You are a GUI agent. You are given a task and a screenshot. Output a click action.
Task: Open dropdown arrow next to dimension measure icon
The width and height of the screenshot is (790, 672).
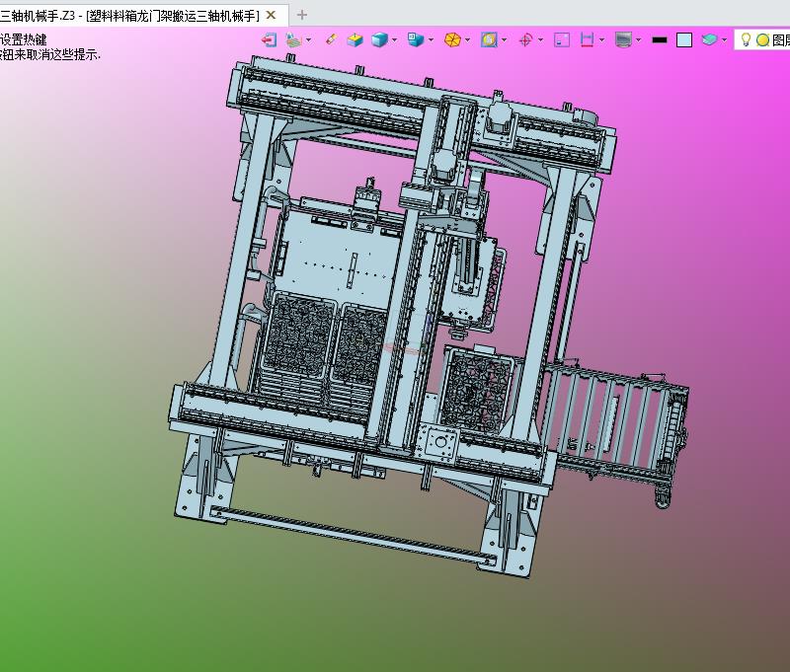(x=602, y=39)
